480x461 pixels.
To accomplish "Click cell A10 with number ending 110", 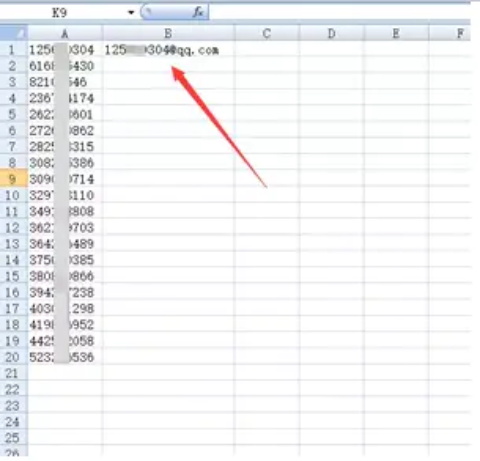I will pos(65,195).
